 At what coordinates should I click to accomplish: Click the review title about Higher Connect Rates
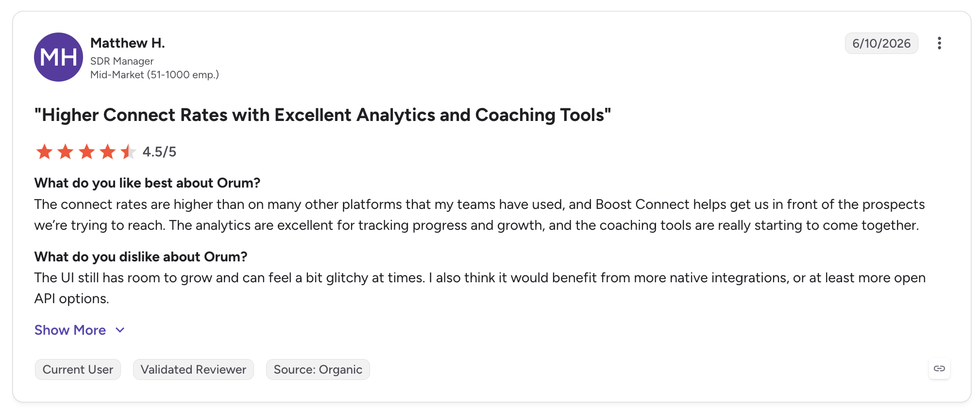click(322, 115)
